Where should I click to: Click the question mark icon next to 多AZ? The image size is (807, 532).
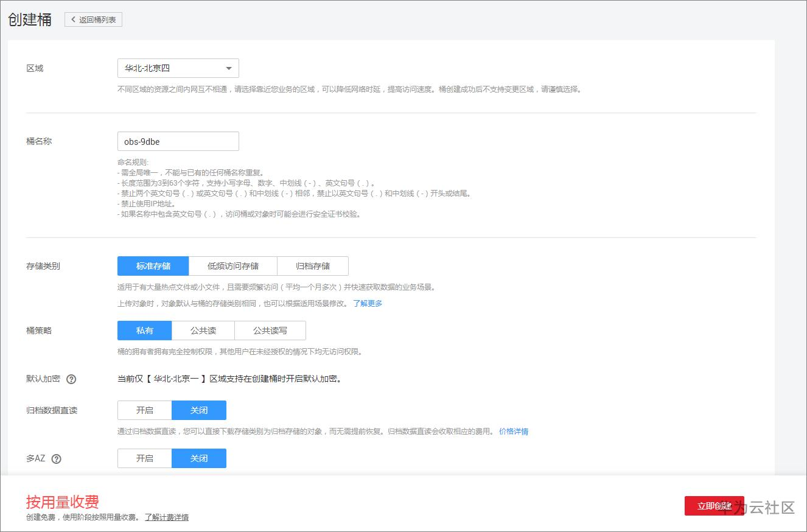click(x=57, y=458)
